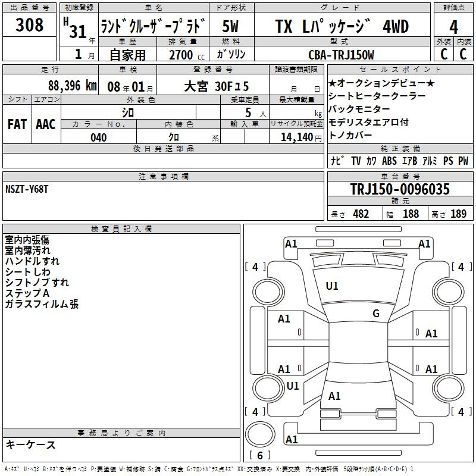The width and height of the screenshot is (476, 476).
Task: Click inspector note シートしわ
Action: click(27, 272)
